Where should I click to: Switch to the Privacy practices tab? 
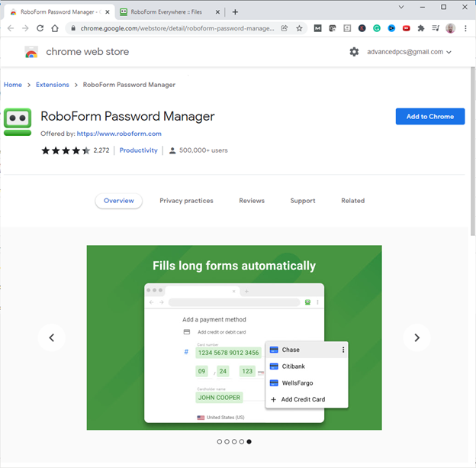point(186,201)
